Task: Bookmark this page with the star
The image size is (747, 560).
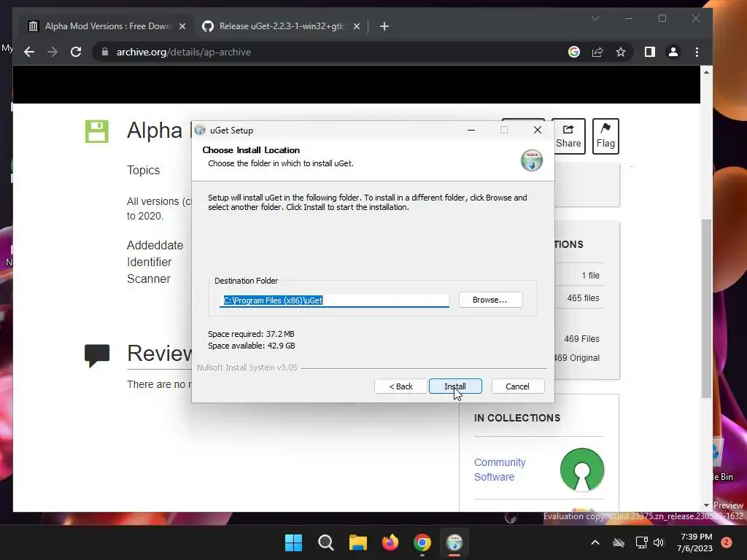Action: 620,52
